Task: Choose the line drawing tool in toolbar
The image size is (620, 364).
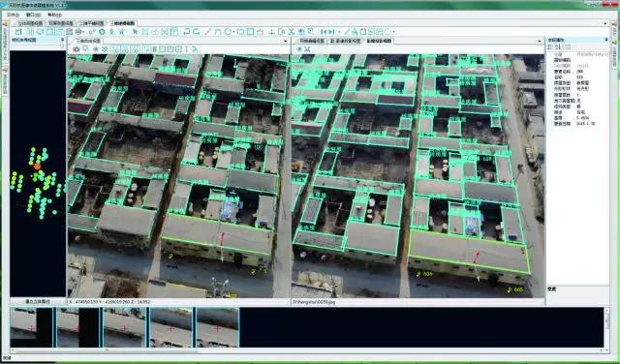Action: pyautogui.click(x=208, y=32)
